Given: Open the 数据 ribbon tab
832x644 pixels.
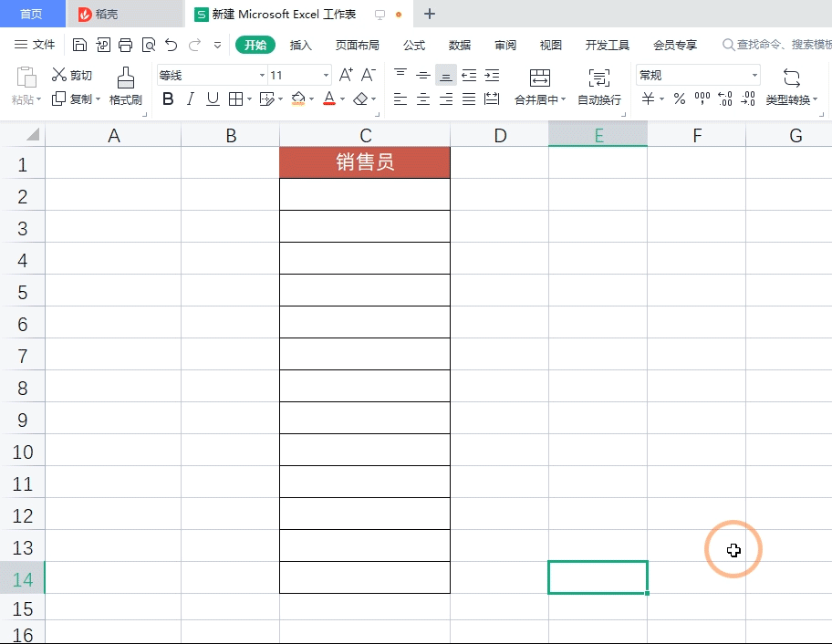Looking at the screenshot, I should (460, 44).
